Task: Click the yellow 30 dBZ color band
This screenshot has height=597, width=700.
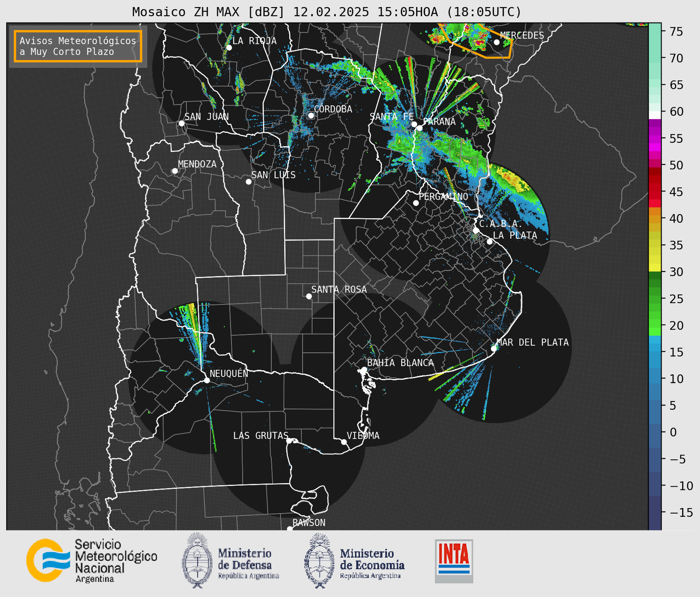Action: [x=655, y=268]
